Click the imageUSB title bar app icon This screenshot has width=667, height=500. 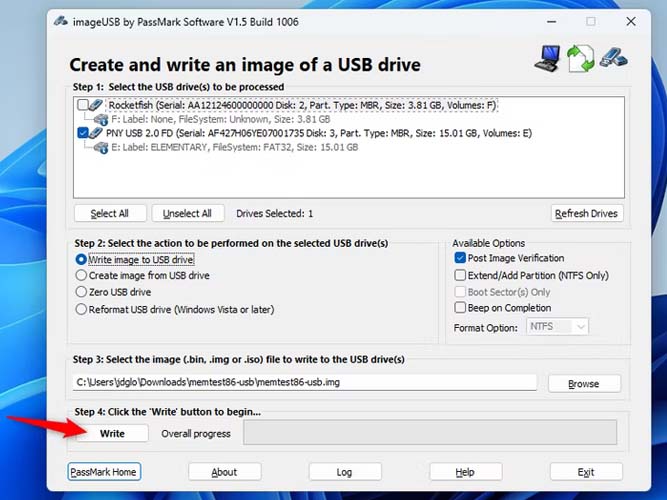click(x=61, y=21)
